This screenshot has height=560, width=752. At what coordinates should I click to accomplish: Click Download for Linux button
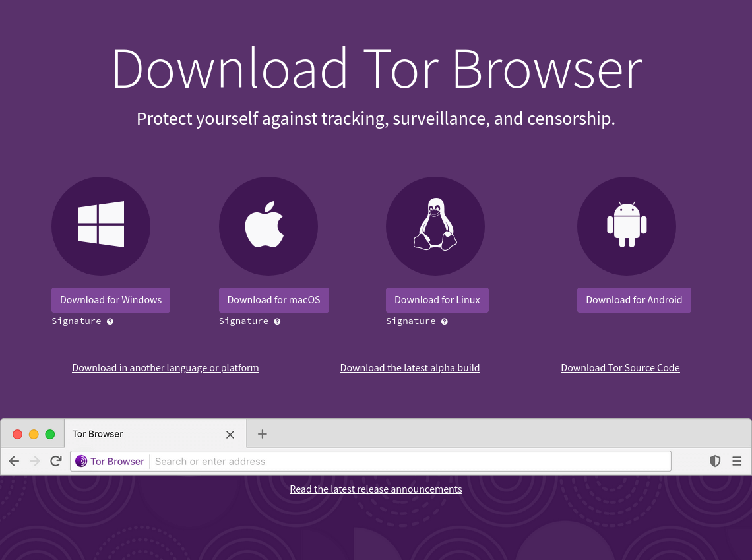coord(437,300)
